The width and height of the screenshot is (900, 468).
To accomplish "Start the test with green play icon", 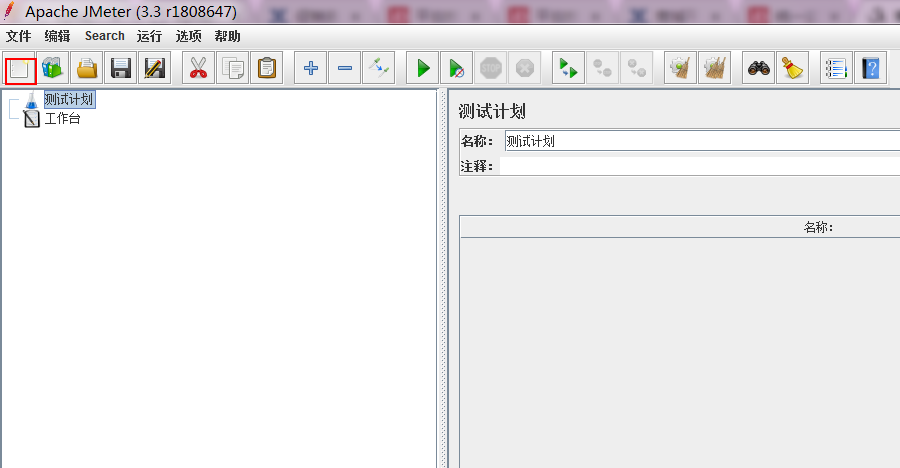I will 422,68.
